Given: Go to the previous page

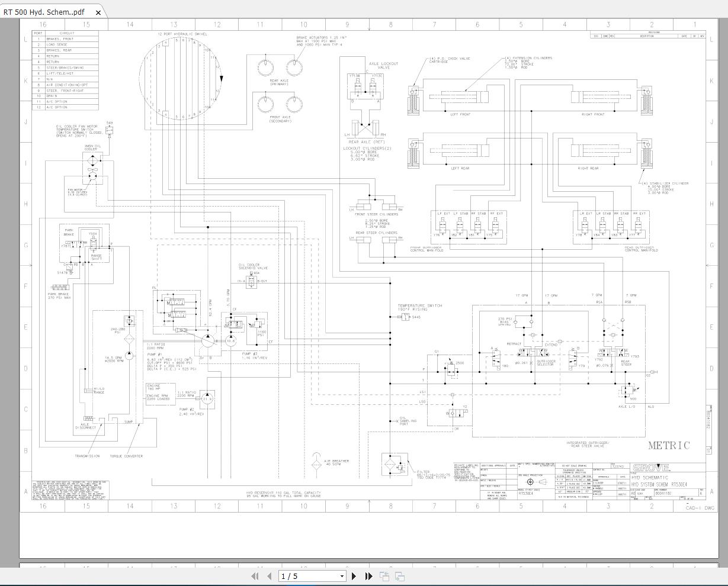Looking at the screenshot, I should point(269,576).
